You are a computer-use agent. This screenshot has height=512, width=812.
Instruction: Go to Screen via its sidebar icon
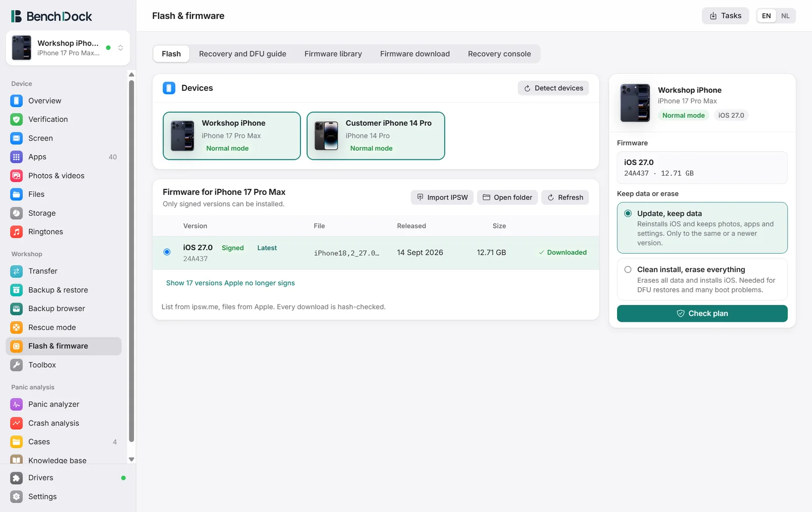coord(16,138)
